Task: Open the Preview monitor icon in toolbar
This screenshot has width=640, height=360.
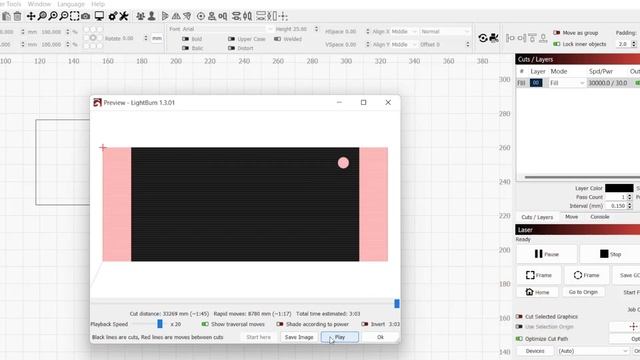Action: (99, 16)
